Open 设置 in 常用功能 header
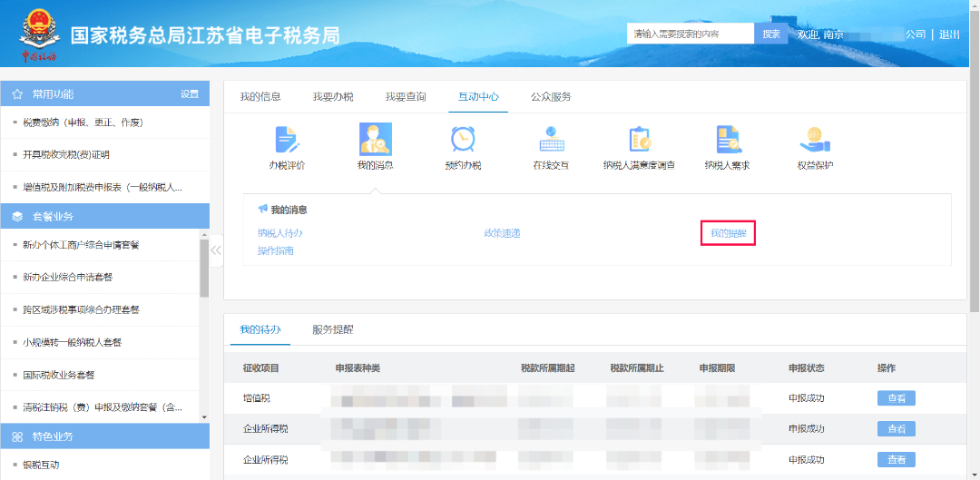This screenshot has height=480, width=980. (x=189, y=94)
